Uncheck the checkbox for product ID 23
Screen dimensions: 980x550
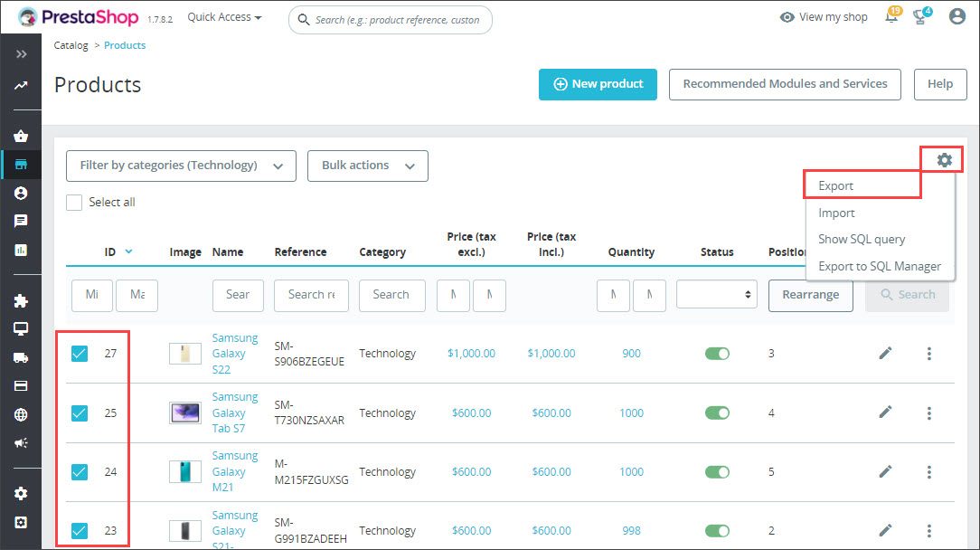[80, 531]
